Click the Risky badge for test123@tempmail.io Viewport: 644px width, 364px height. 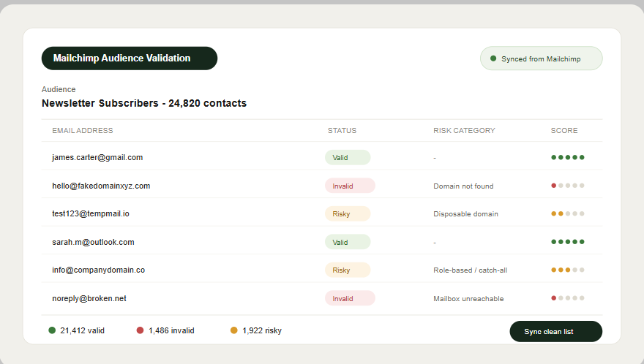(x=348, y=214)
